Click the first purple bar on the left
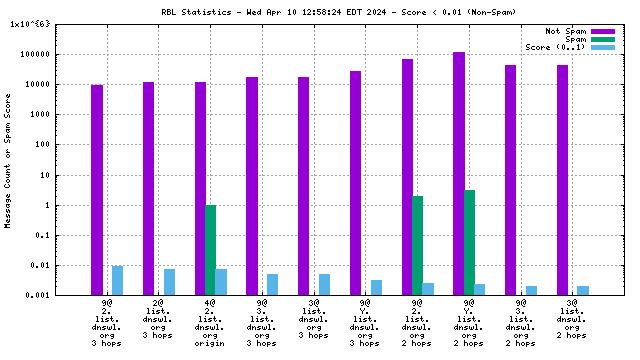 (97, 190)
